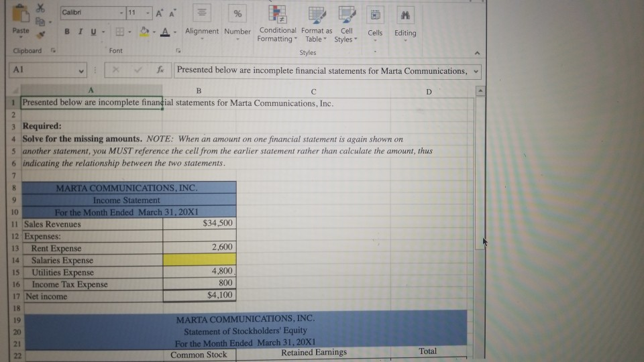Click the Paste clipboard icon

pyautogui.click(x=20, y=13)
